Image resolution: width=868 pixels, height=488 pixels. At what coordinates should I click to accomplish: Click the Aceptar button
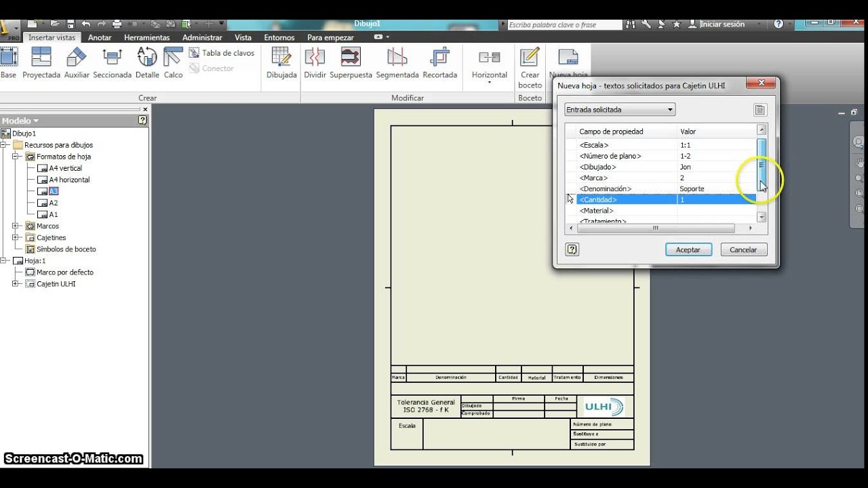click(688, 249)
